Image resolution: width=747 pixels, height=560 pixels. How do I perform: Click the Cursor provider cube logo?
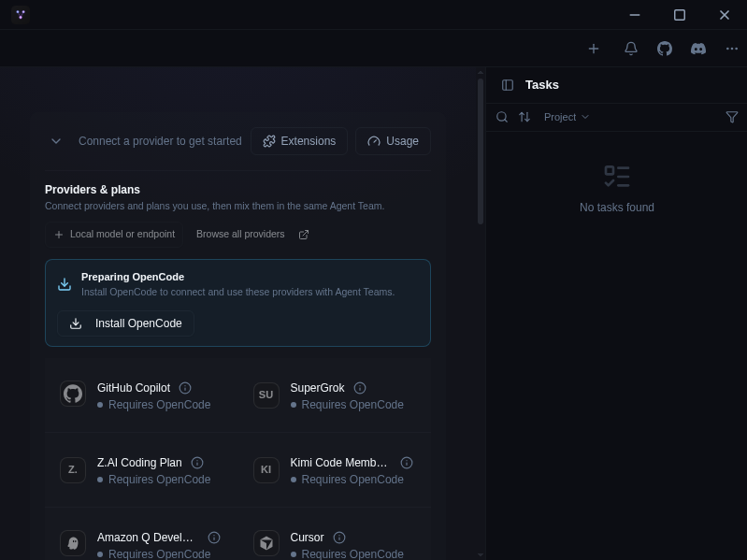(266, 543)
